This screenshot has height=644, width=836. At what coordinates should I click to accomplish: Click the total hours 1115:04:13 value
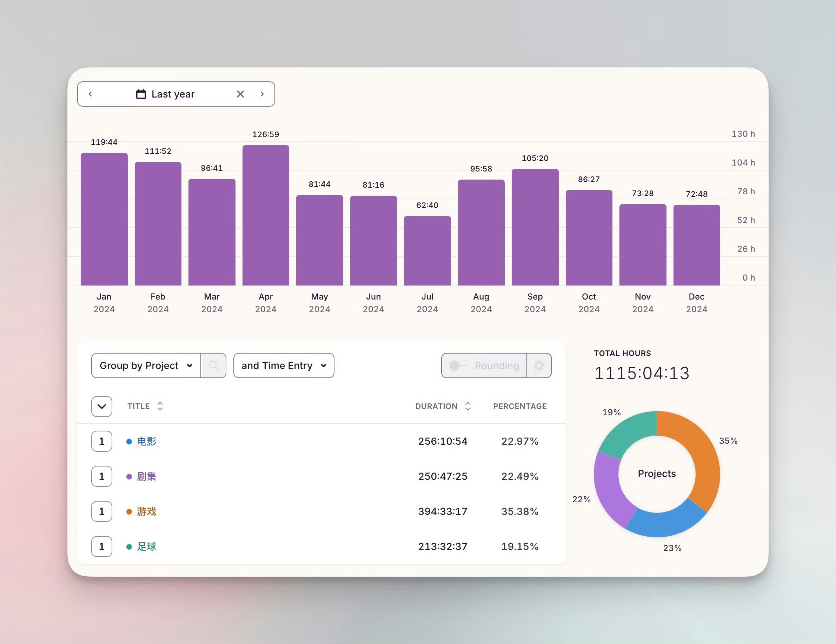(642, 373)
